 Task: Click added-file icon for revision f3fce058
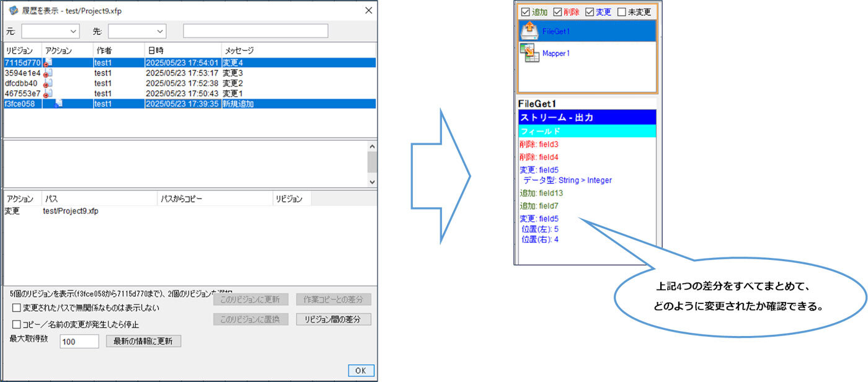[x=59, y=104]
